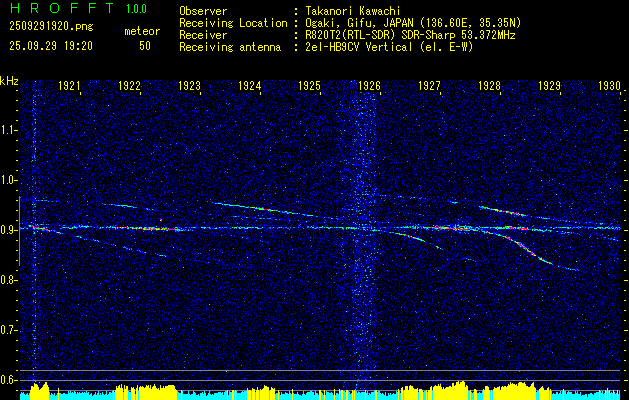The height and width of the screenshot is (400, 629).
Task: Click the HROFFT program title
Action: point(62,8)
